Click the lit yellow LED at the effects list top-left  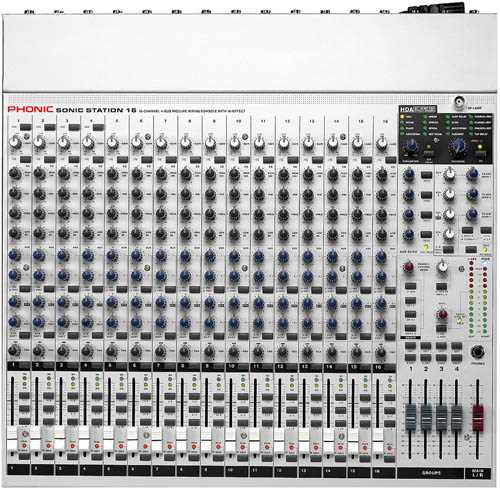click(402, 117)
